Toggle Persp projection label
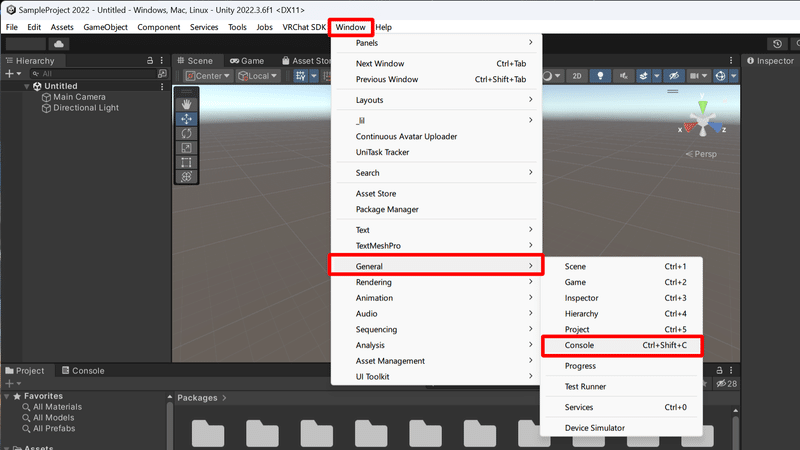This screenshot has height=450, width=800. tap(701, 154)
